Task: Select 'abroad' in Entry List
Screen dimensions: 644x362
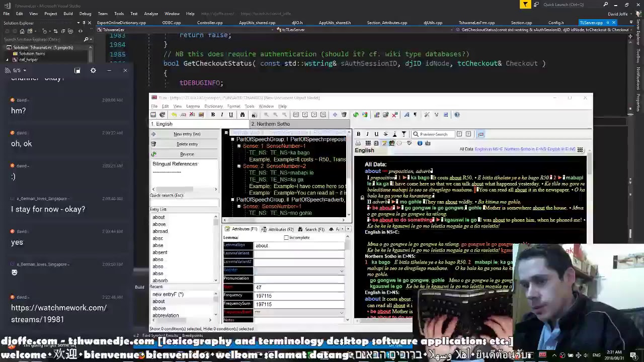Action: pyautogui.click(x=160, y=231)
